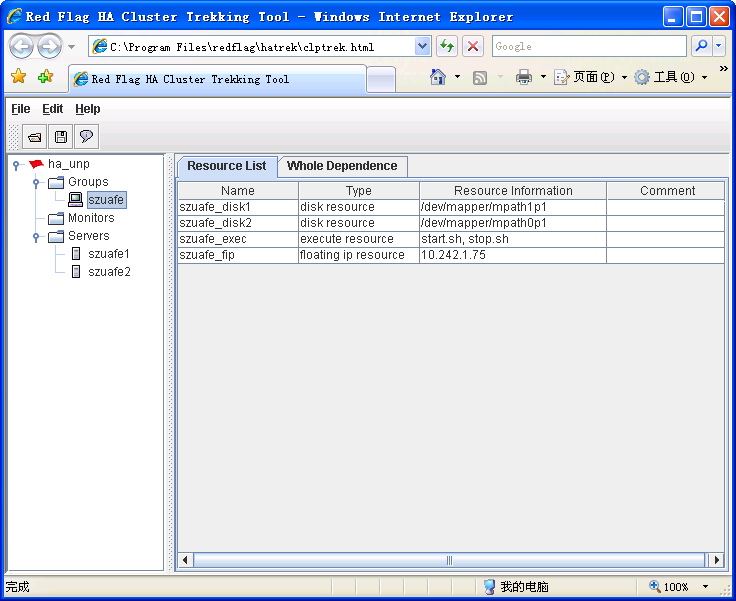Image resolution: width=736 pixels, height=601 pixels.
Task: Click the Google search input field
Action: [588, 46]
